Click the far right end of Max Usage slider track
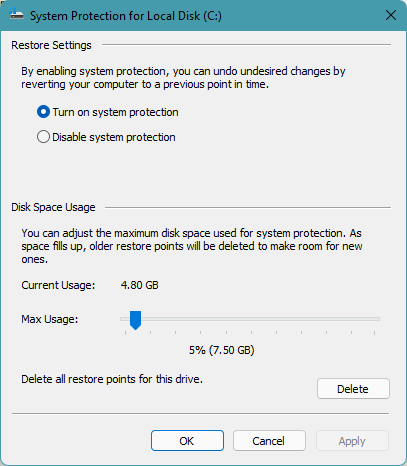407x466 pixels. (x=377, y=319)
